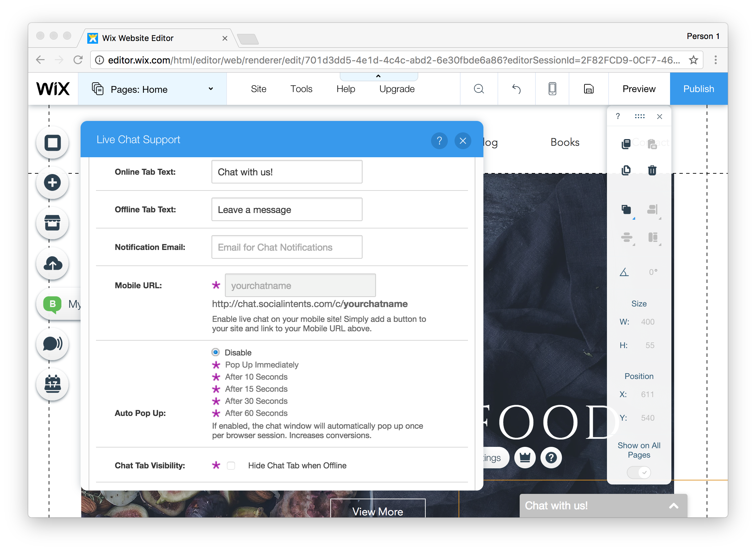
Task: Expand the Chat with us! widget chevron
Action: click(x=673, y=506)
